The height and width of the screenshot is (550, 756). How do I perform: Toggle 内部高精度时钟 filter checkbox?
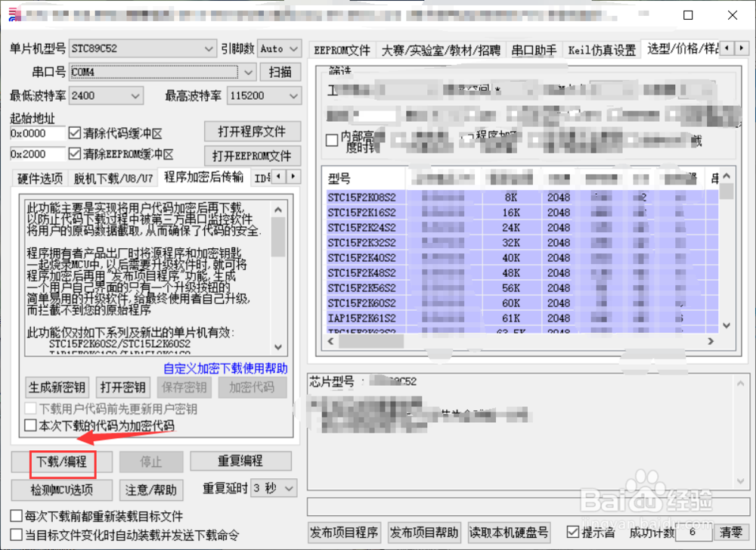332,141
